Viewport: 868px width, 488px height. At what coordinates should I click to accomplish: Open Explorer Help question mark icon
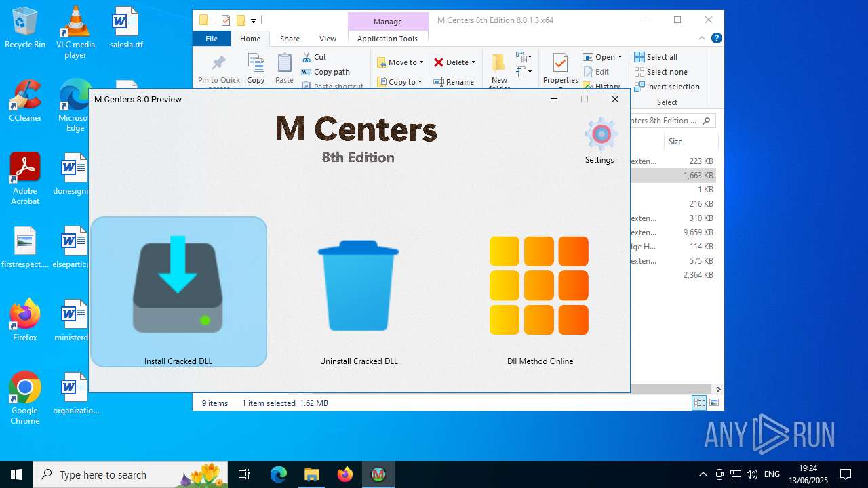tap(716, 39)
